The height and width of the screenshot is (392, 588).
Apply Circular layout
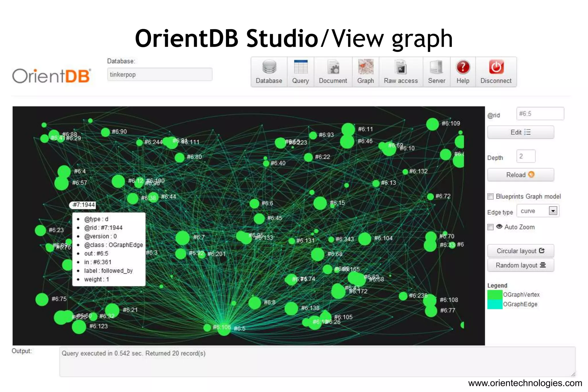[x=521, y=251]
